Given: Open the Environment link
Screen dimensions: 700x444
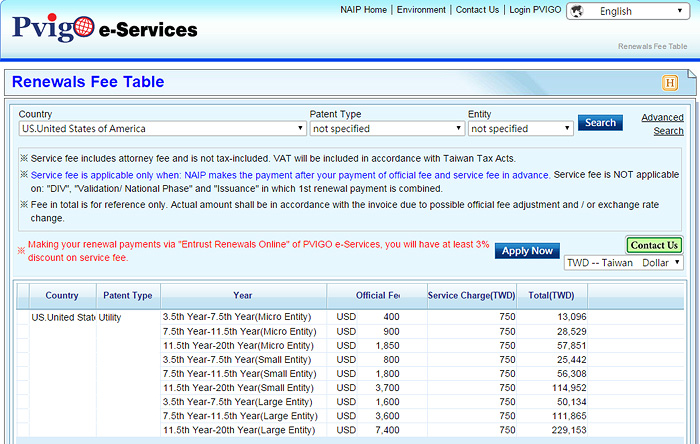Looking at the screenshot, I should click(421, 9).
